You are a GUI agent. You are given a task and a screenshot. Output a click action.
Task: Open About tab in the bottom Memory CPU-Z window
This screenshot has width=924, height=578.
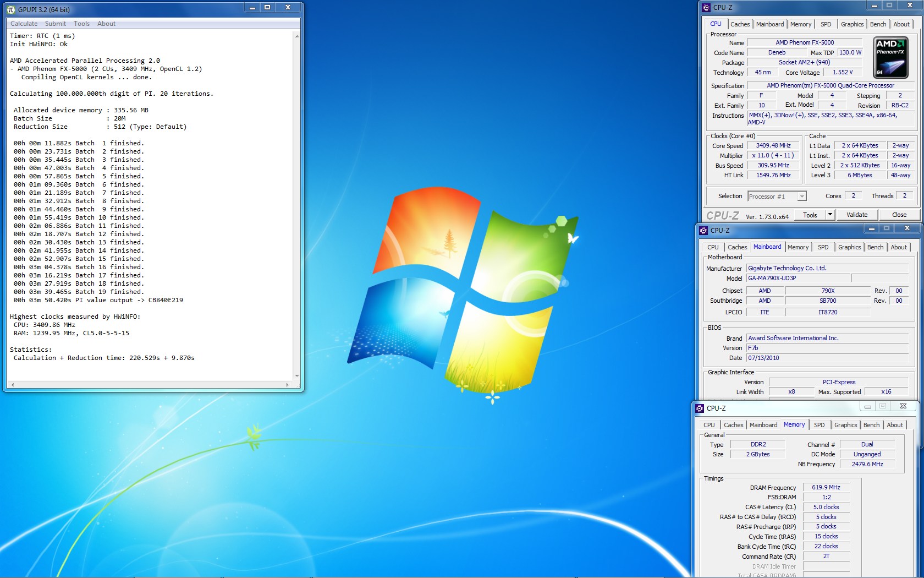coord(895,425)
